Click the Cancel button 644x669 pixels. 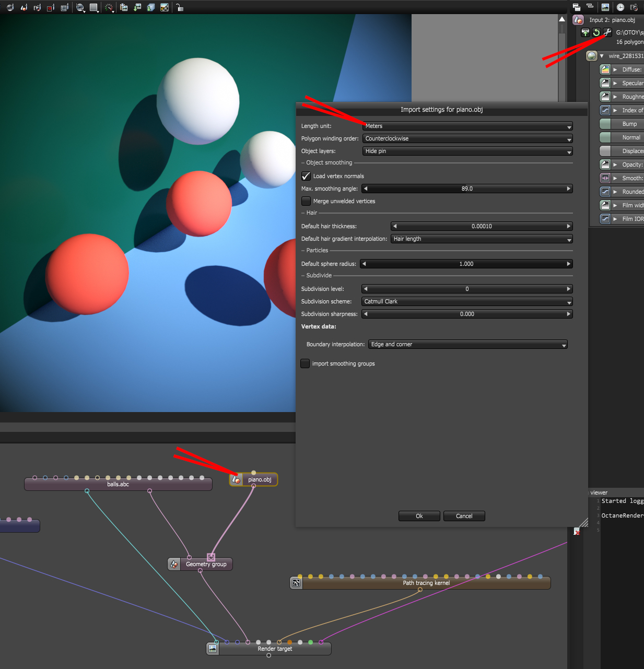[464, 516]
